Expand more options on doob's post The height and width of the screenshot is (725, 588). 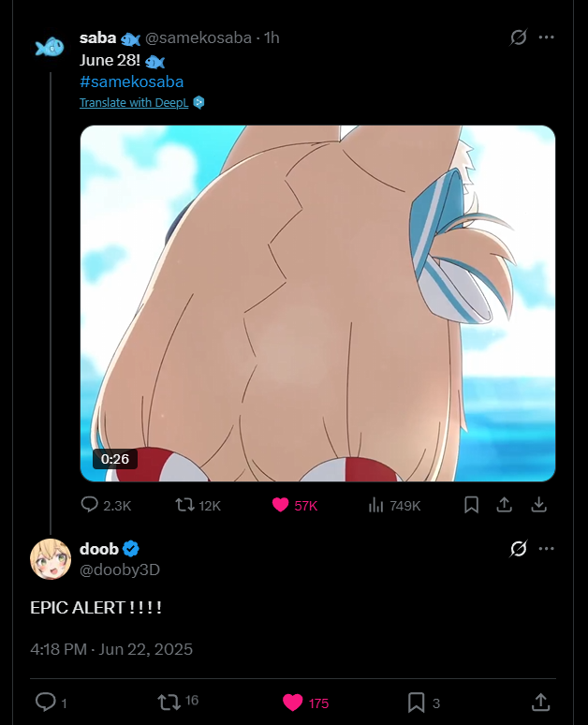[547, 549]
